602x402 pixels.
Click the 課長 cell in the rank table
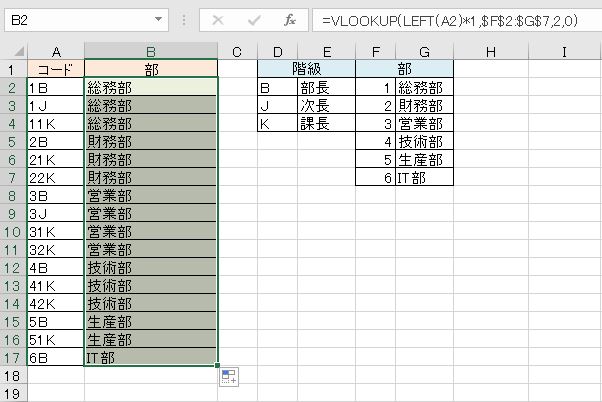point(327,124)
